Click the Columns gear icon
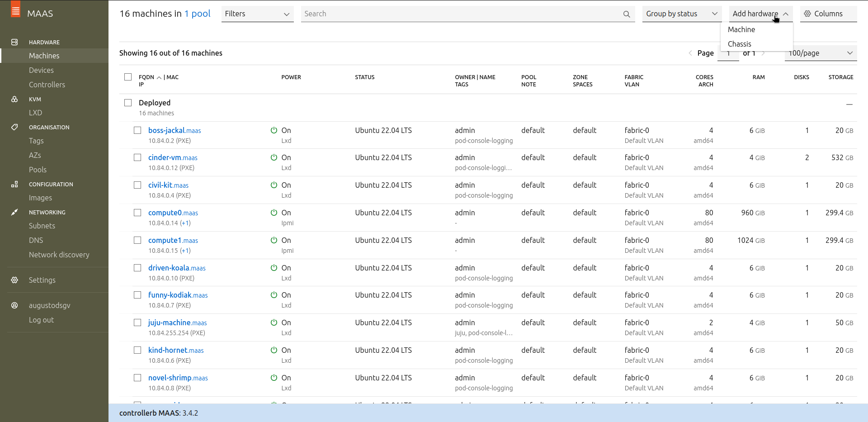This screenshot has width=868, height=422. pos(807,14)
